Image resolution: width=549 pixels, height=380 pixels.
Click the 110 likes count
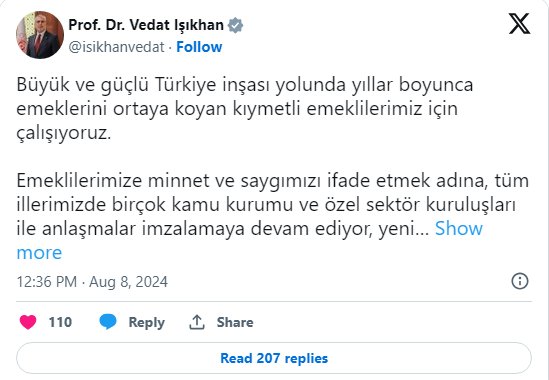60,322
